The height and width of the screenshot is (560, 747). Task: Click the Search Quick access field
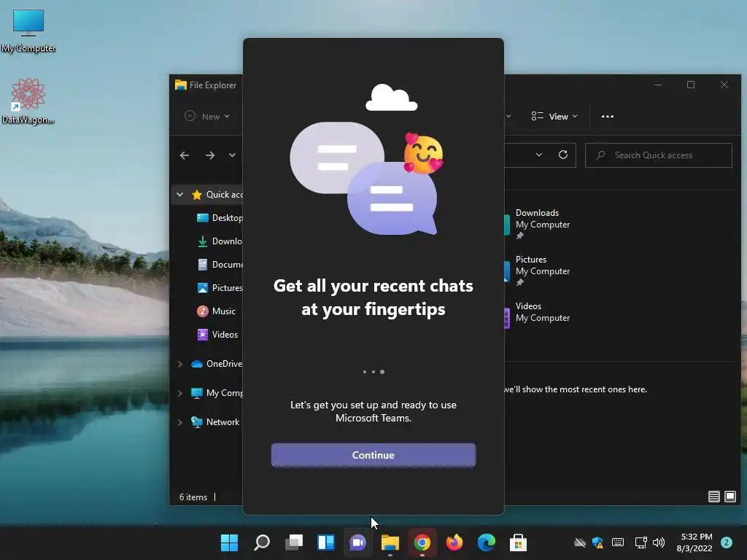tap(659, 155)
